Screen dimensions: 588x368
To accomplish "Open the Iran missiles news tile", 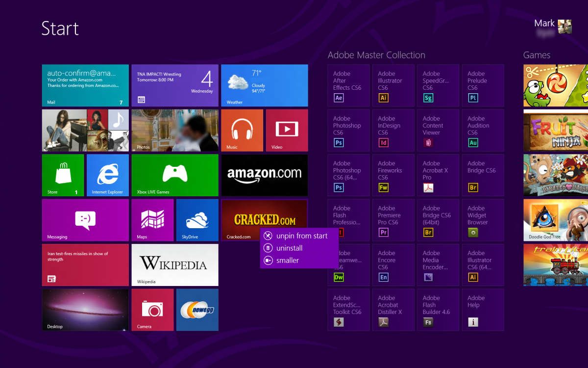I will 85,265.
